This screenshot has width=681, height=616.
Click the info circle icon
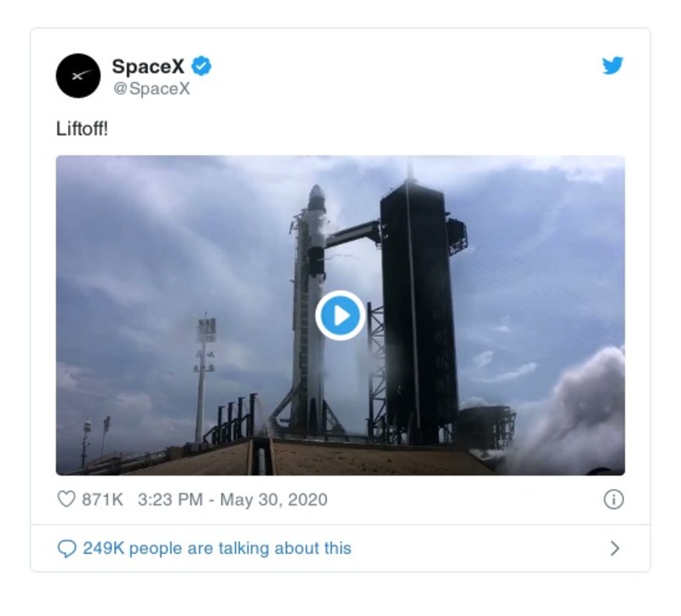(613, 499)
